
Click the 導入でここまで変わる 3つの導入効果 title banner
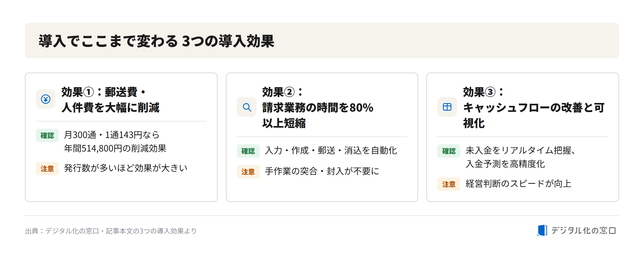tap(322, 40)
